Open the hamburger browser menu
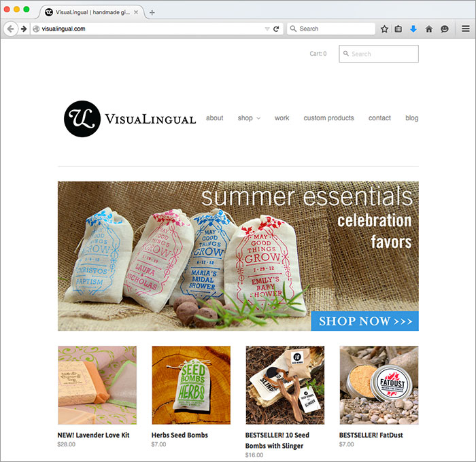Screen dimensions: 476x462 [466, 29]
